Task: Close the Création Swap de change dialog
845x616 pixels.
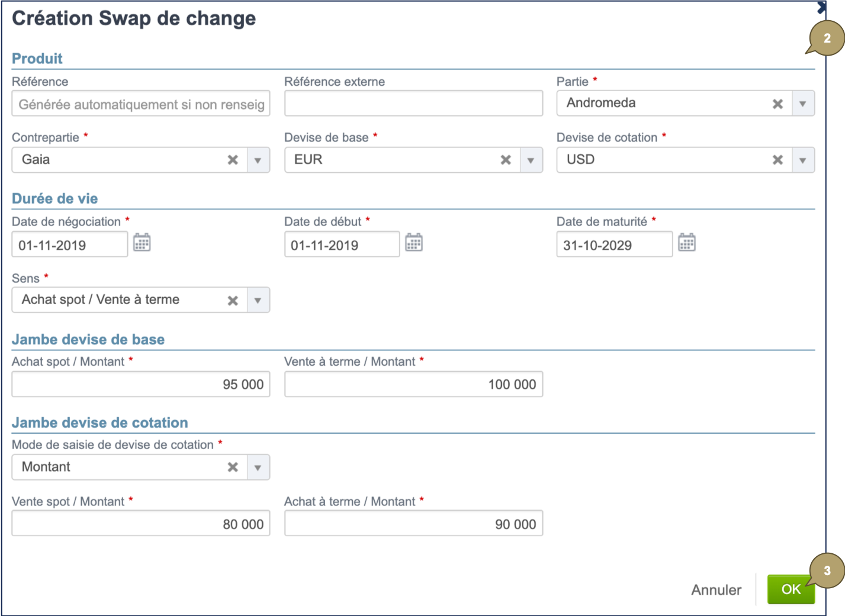Action: [822, 7]
